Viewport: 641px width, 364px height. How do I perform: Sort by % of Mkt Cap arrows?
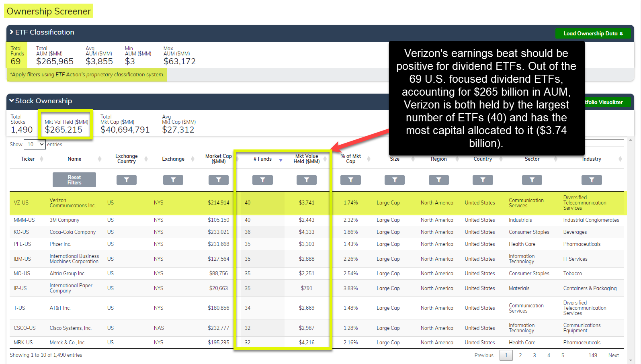pyautogui.click(x=369, y=159)
